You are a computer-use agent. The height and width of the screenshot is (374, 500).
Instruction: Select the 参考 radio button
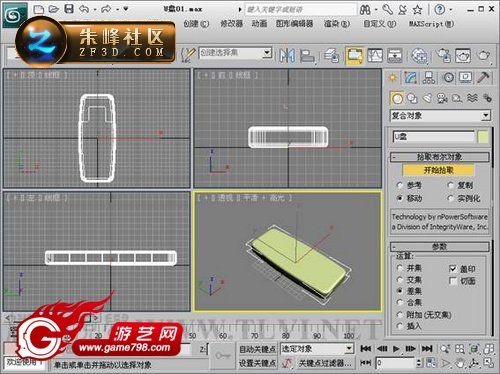tap(400, 185)
